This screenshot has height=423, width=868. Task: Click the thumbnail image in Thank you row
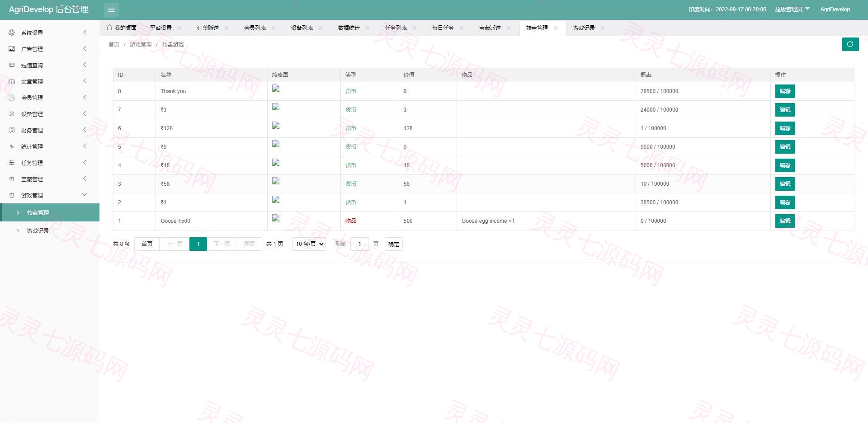[x=276, y=89]
